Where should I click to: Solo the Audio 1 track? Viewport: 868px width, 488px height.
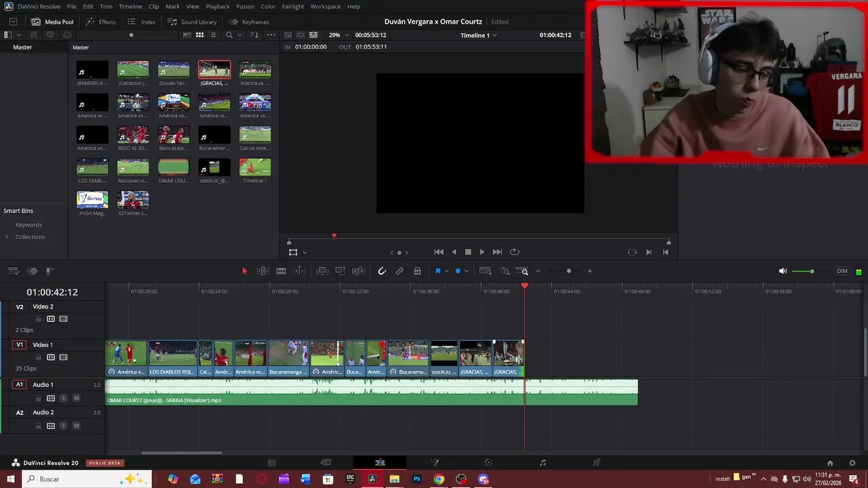coord(63,398)
